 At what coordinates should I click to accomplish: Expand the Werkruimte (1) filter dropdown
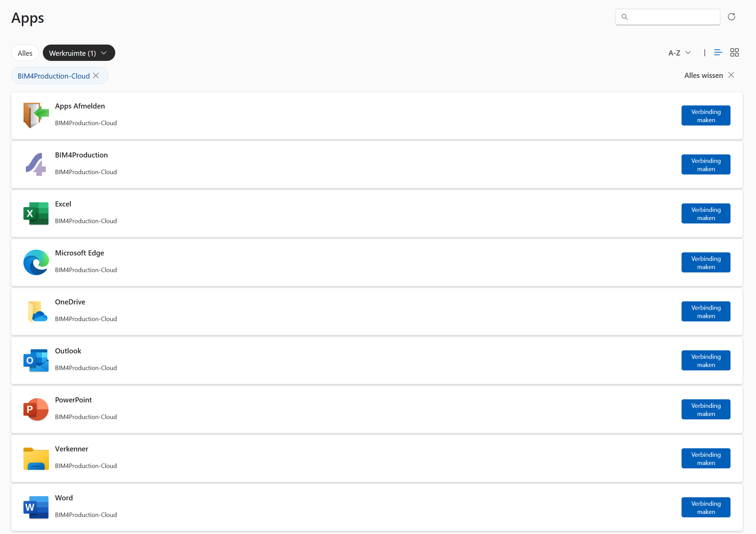point(79,53)
